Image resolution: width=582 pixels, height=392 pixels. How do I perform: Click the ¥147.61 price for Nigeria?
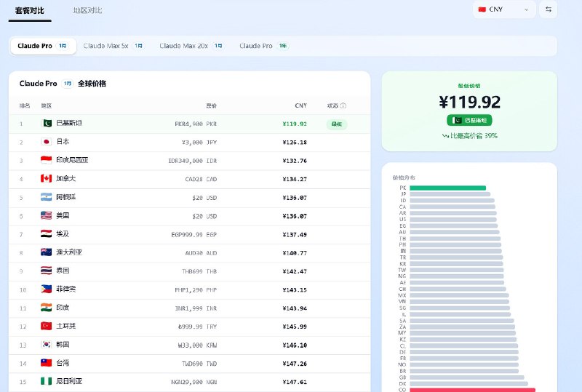pos(295,382)
